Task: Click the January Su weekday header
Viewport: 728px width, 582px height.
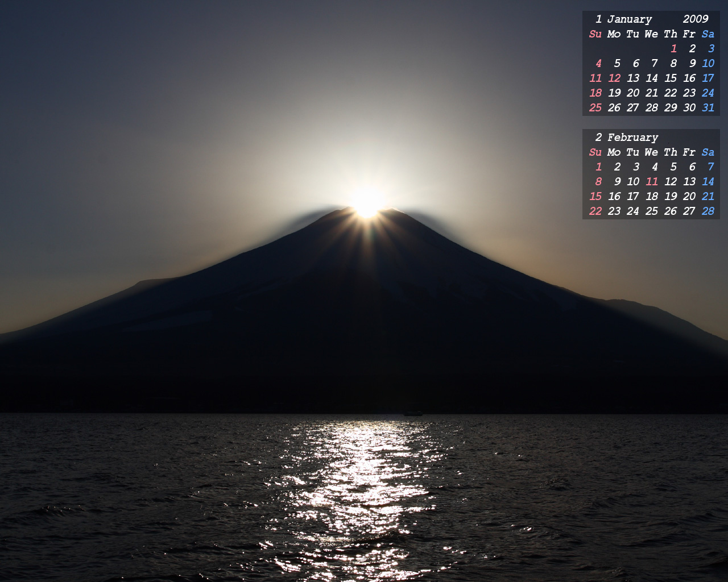Action: [595, 34]
